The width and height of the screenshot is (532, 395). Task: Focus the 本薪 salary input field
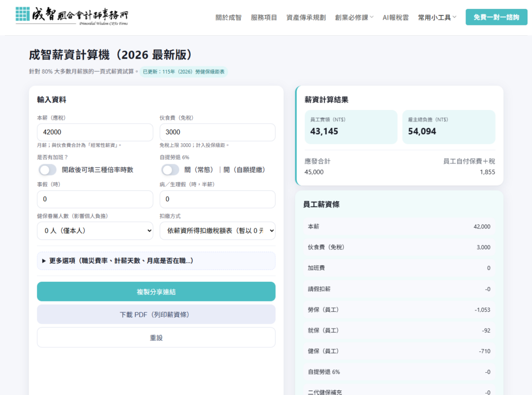[x=95, y=132]
